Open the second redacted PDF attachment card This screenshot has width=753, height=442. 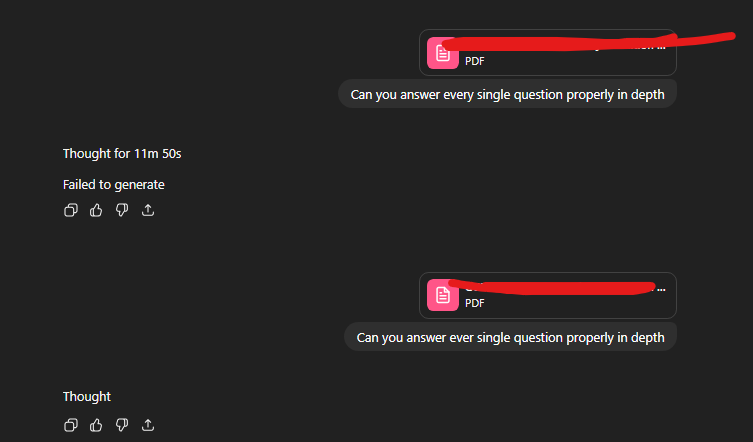coord(548,295)
